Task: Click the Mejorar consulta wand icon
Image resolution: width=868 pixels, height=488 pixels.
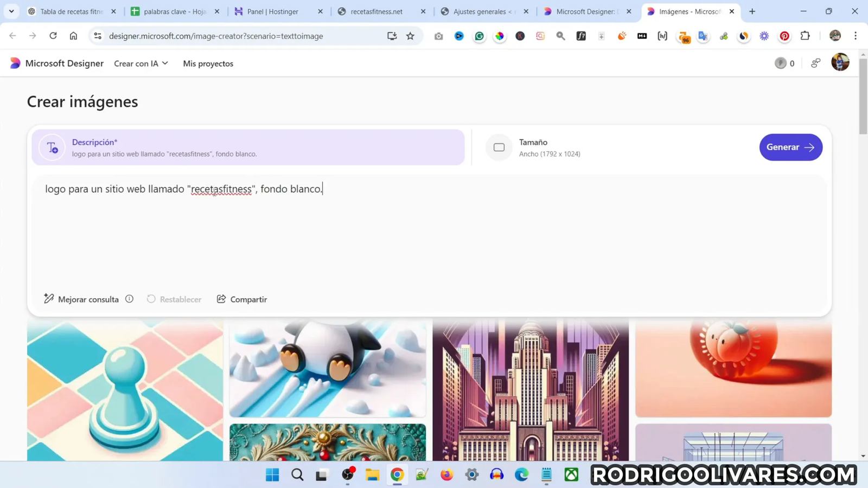Action: 48,299
